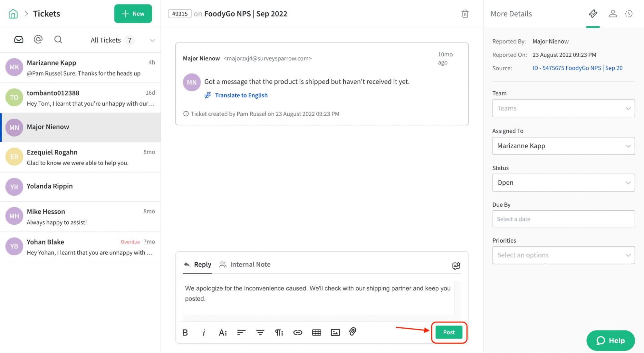Select the mentions @ icon
This screenshot has width=644, height=353.
[x=38, y=39]
